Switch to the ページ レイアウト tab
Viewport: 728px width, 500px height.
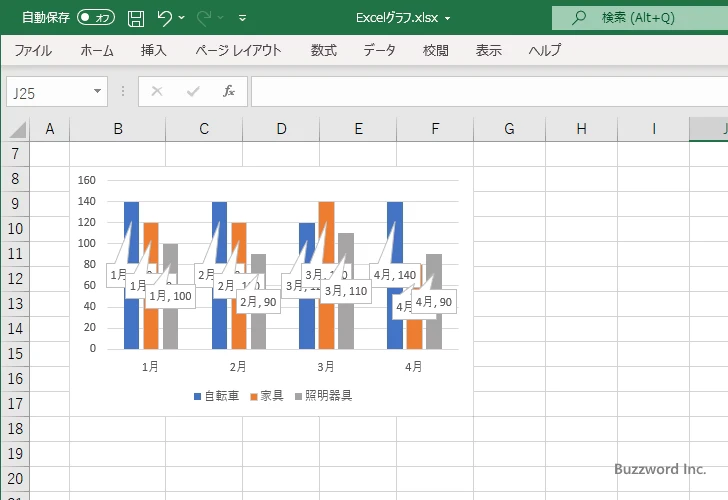coord(238,50)
